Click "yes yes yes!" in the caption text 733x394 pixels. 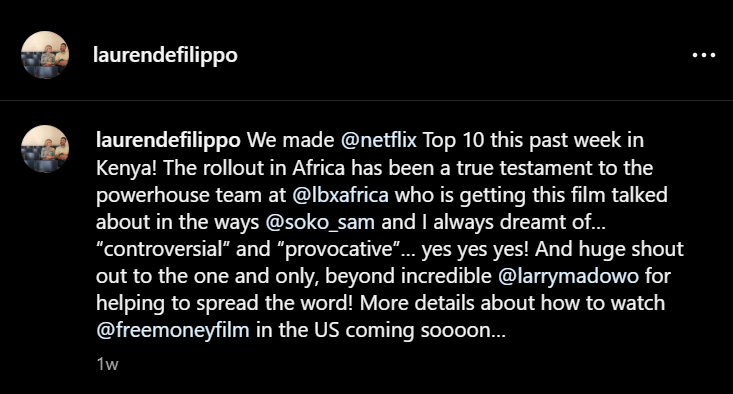tap(475, 249)
